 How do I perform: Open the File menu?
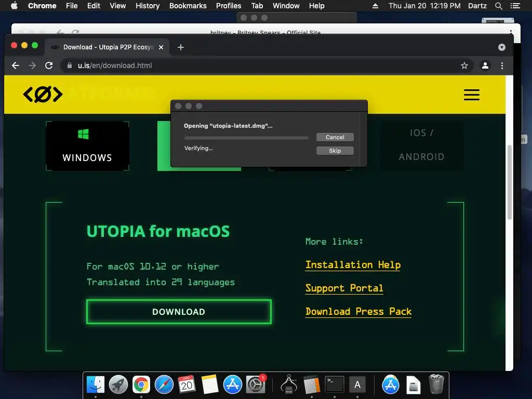pyautogui.click(x=72, y=6)
